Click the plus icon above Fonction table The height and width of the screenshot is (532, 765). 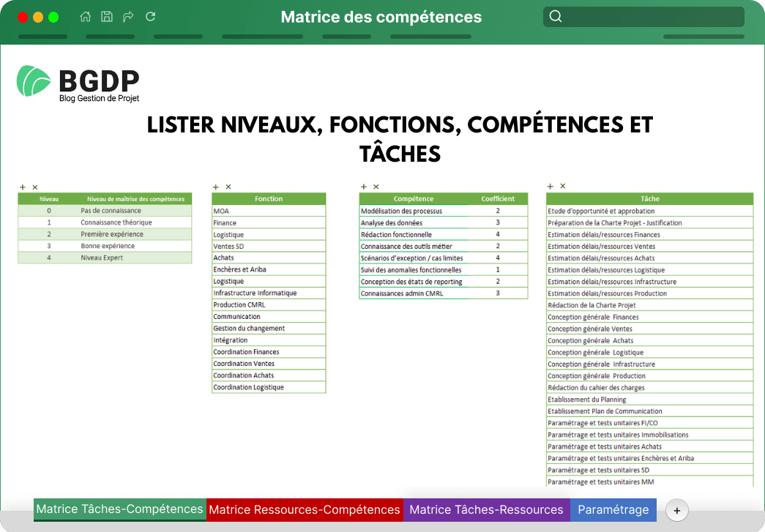pyautogui.click(x=216, y=187)
